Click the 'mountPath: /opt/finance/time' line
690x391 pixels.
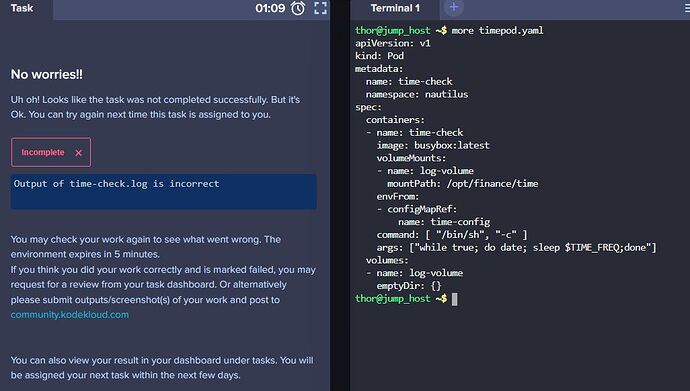pos(462,183)
